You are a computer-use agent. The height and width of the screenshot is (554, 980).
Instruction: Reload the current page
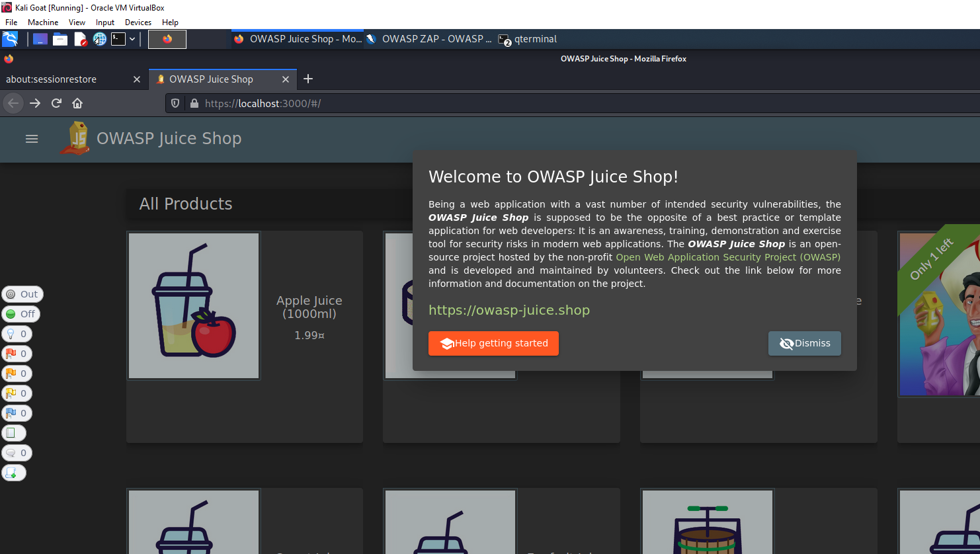pos(56,103)
